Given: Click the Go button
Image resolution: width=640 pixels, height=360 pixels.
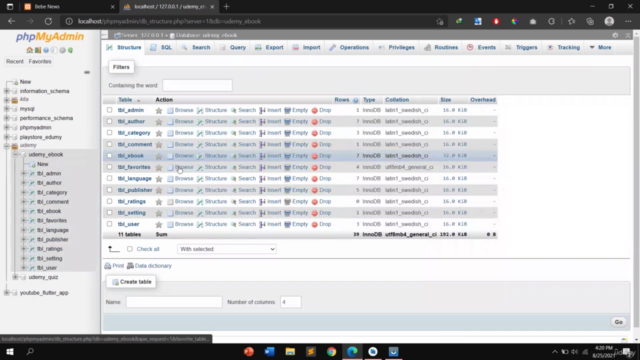Looking at the screenshot, I should [x=618, y=322].
